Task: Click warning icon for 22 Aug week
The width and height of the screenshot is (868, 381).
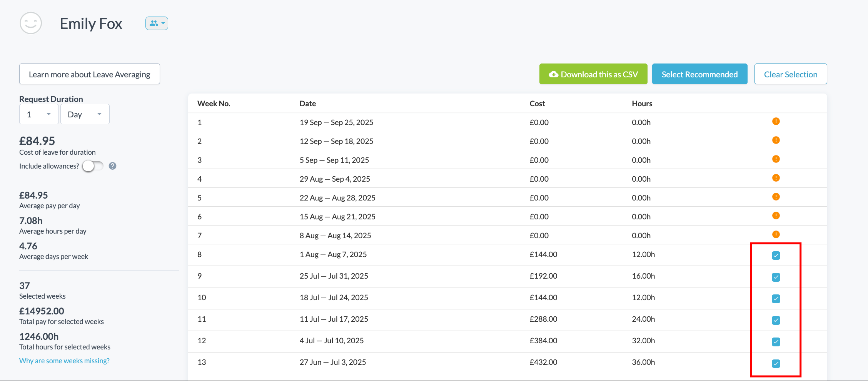Action: pos(776,197)
